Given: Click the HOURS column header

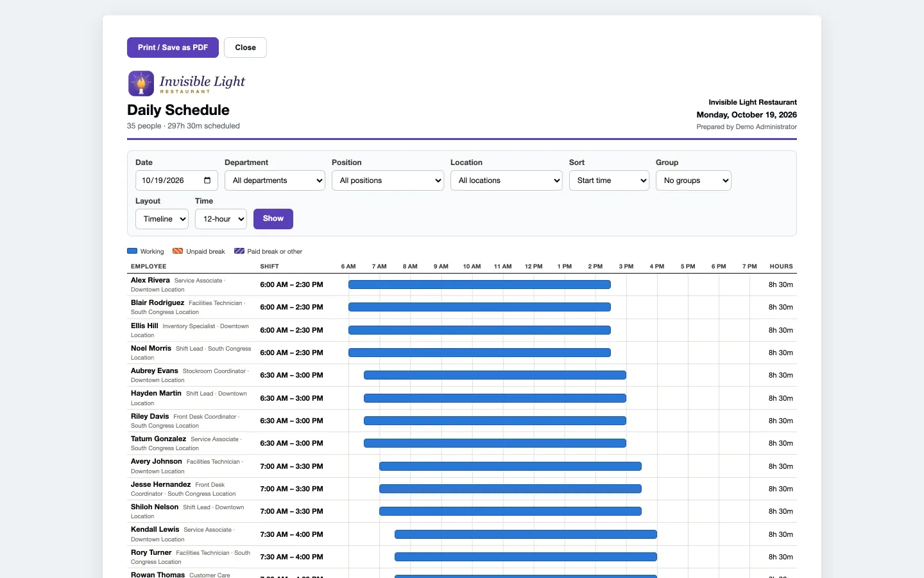Looking at the screenshot, I should coord(781,267).
